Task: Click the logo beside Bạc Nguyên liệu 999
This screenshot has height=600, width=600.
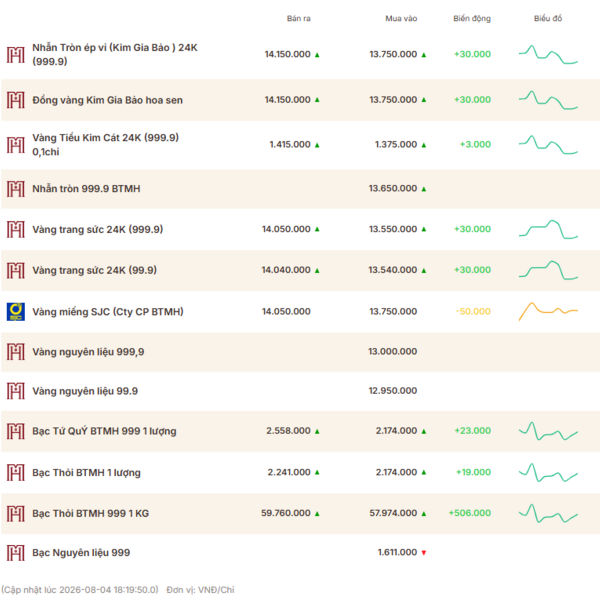Action: click(x=16, y=553)
